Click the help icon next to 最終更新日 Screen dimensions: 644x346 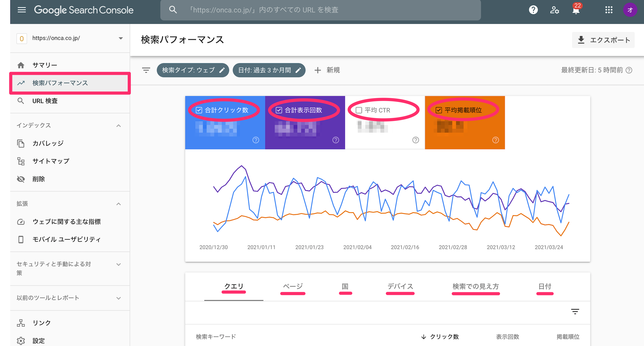click(x=629, y=70)
